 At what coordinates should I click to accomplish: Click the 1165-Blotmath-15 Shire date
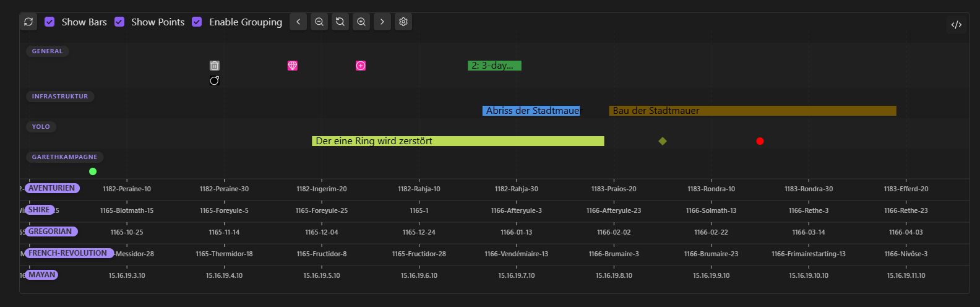(x=127, y=210)
